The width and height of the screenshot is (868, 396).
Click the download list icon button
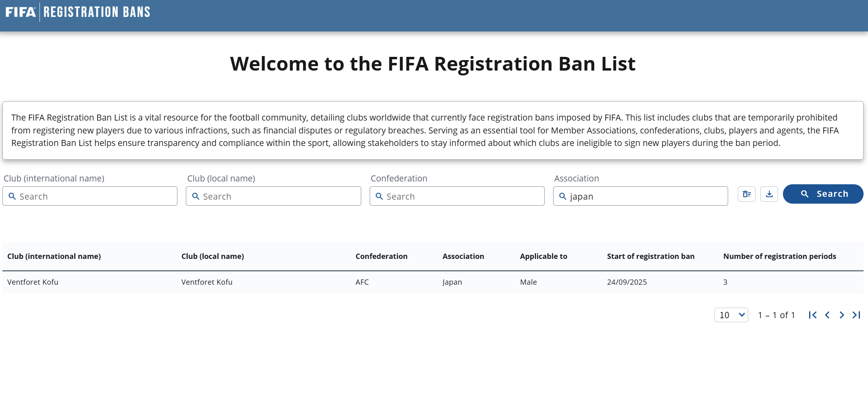(x=769, y=194)
